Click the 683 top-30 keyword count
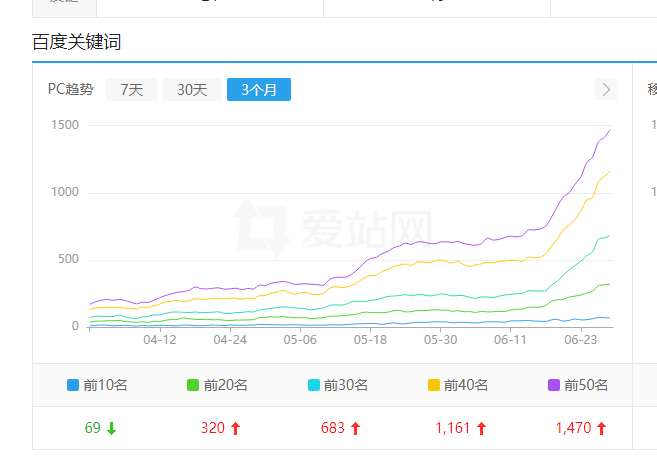657x460 pixels. tap(333, 428)
